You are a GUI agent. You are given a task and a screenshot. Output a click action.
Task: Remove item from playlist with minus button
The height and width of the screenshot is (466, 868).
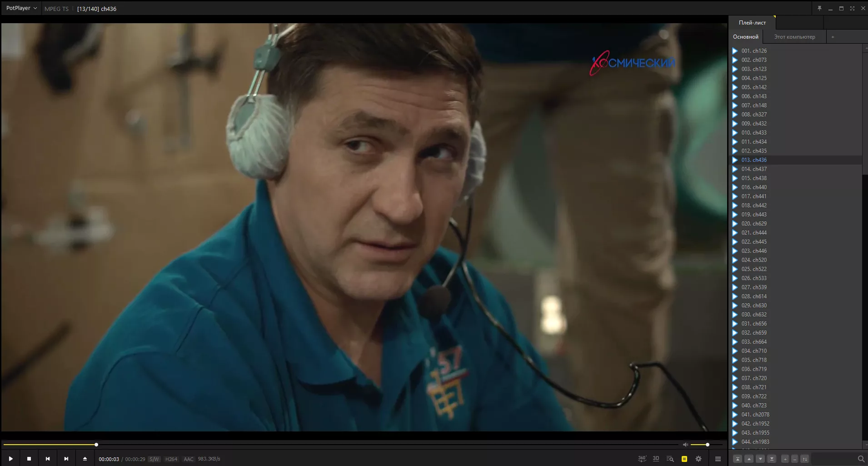(x=794, y=459)
